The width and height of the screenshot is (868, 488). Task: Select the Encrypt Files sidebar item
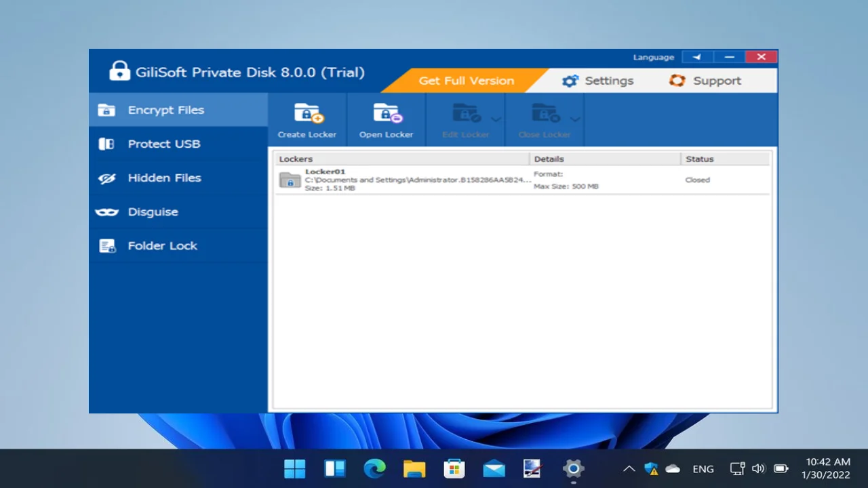point(178,110)
